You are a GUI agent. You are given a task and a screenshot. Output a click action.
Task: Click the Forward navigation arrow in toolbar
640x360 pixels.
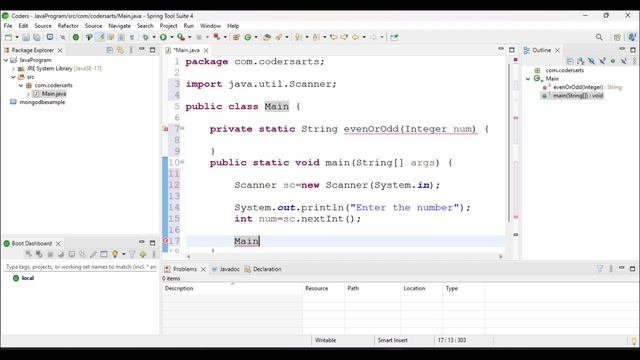coord(373,37)
